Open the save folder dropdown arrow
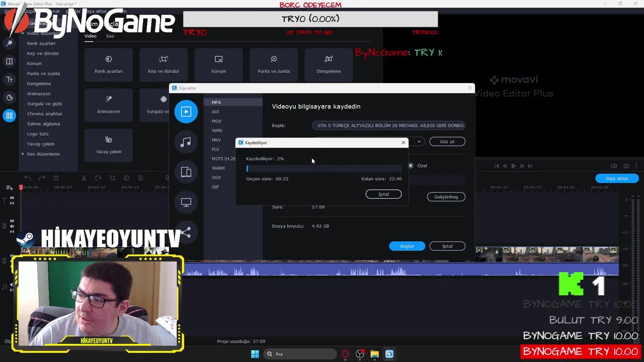 coord(419,142)
